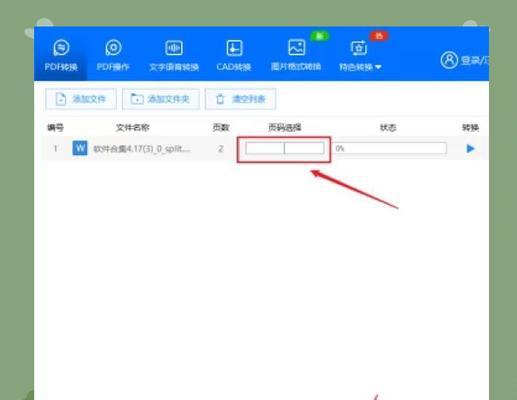Open the PDF转换 tab icon
Screen dimensions: 517x400
pos(61,48)
